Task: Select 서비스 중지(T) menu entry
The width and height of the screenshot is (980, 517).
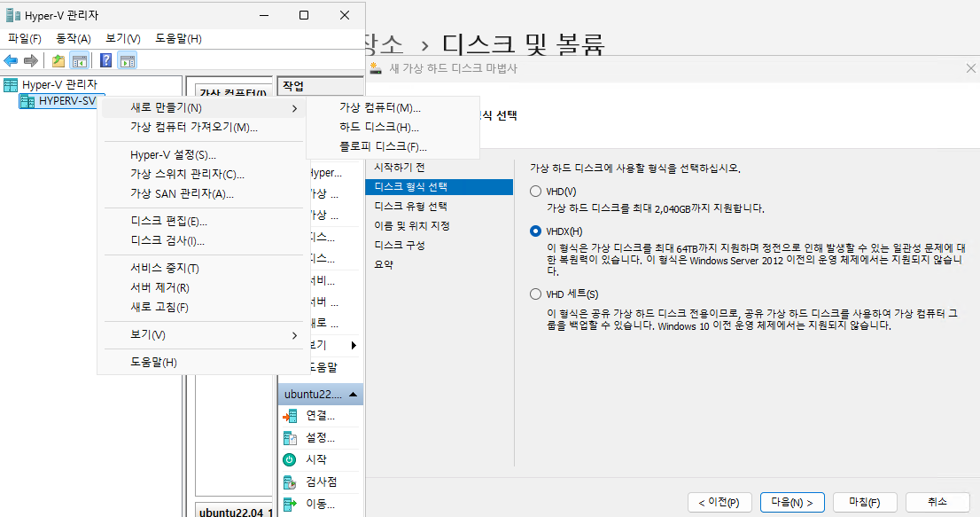Action: coord(203,268)
